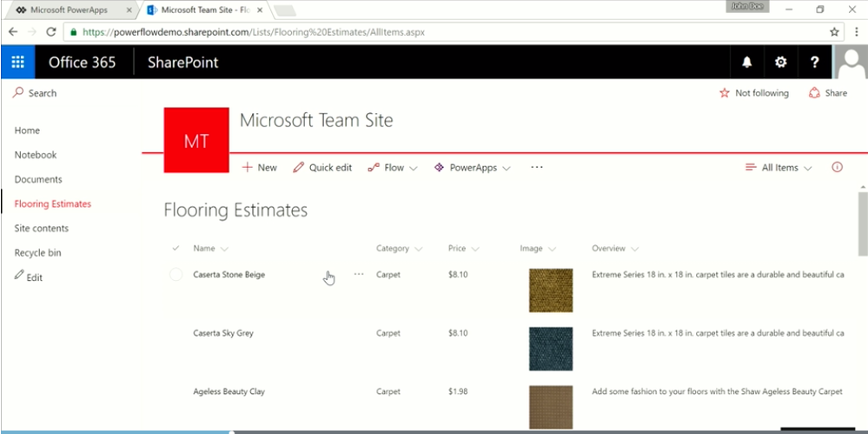
Task: Open Home in the left navigation
Action: 27,130
